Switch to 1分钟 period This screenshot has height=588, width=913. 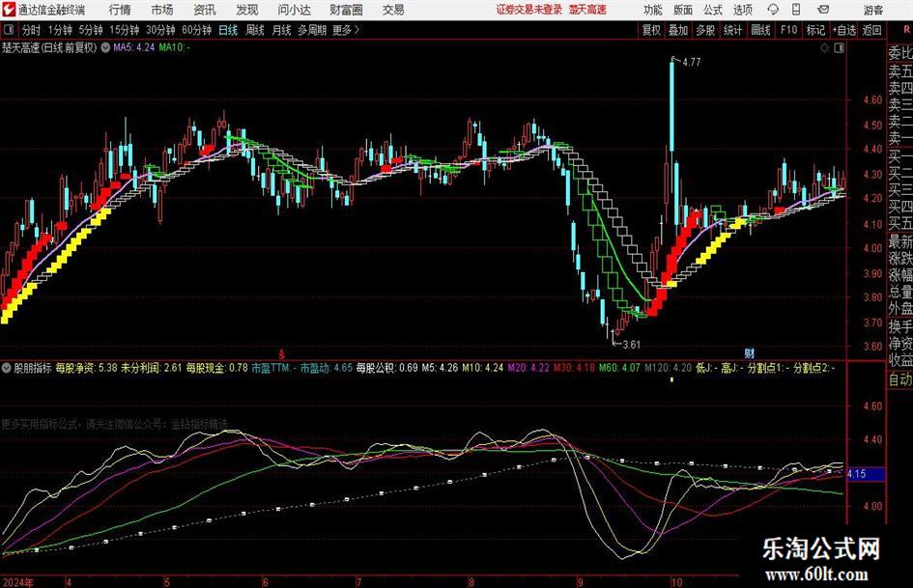(x=60, y=30)
